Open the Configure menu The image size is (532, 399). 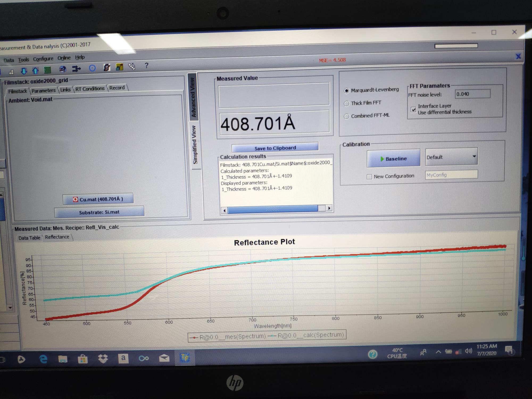[x=43, y=59]
